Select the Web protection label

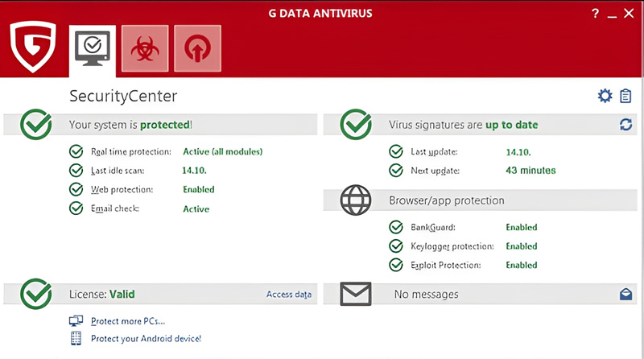(x=122, y=190)
